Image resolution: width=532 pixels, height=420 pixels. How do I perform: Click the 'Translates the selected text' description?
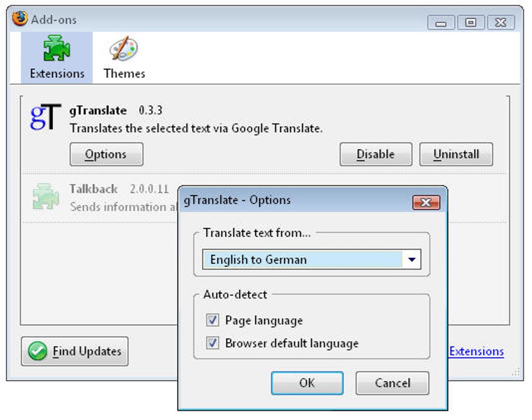click(196, 129)
